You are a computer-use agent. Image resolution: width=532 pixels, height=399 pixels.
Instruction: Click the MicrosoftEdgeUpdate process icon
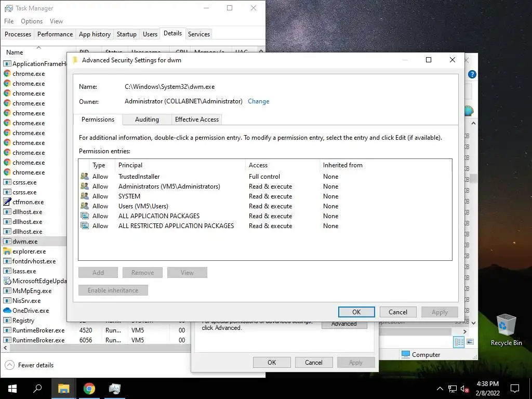point(7,281)
